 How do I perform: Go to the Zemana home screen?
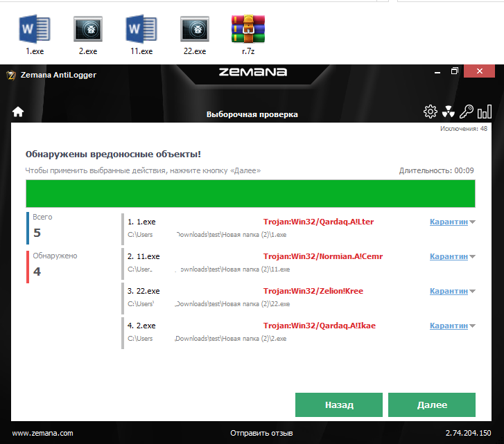point(18,112)
